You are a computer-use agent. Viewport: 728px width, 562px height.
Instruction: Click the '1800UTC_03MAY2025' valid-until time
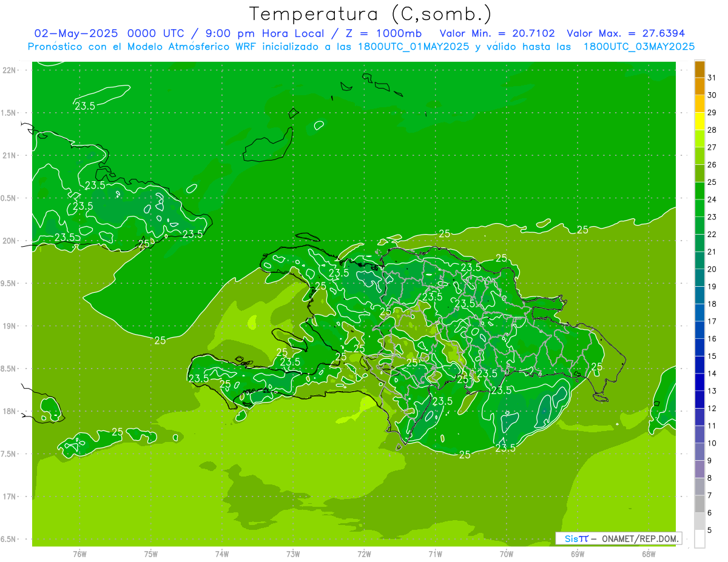[639, 47]
